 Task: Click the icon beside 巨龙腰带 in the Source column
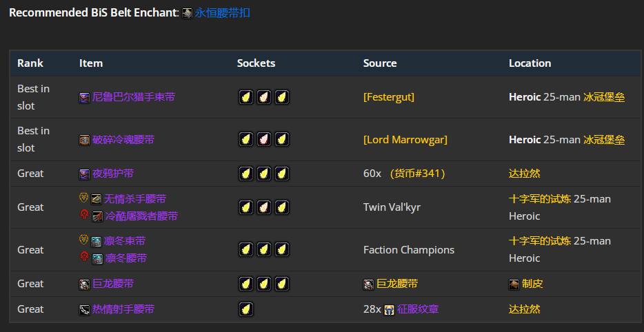tap(369, 284)
